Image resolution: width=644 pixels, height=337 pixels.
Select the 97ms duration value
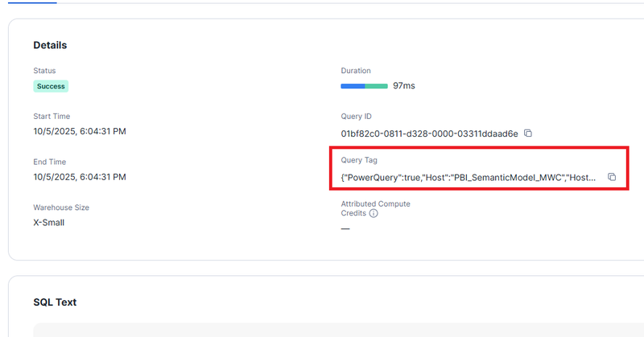(404, 86)
